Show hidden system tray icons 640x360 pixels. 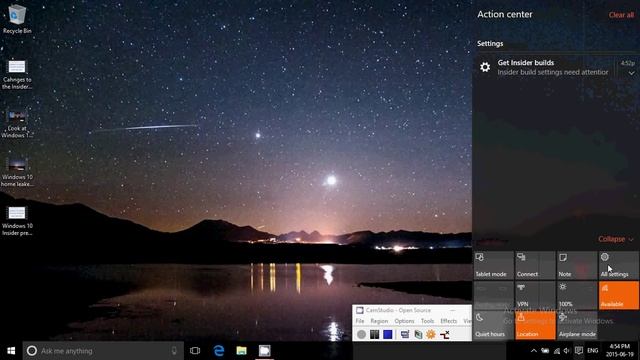(533, 351)
